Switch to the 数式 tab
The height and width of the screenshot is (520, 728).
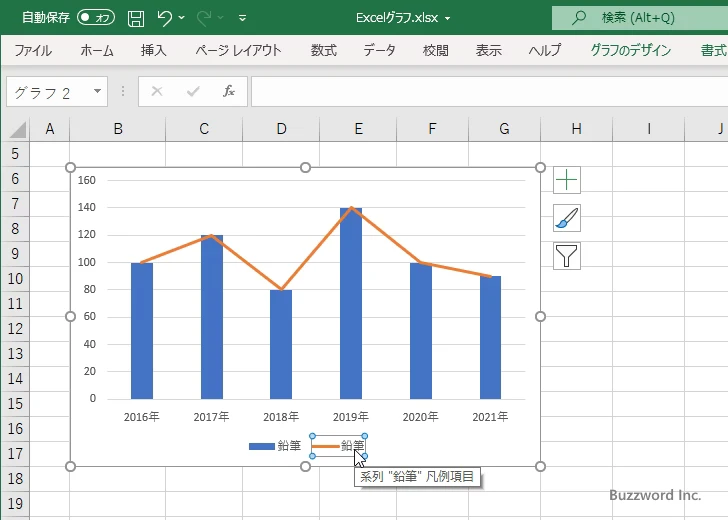tap(324, 50)
